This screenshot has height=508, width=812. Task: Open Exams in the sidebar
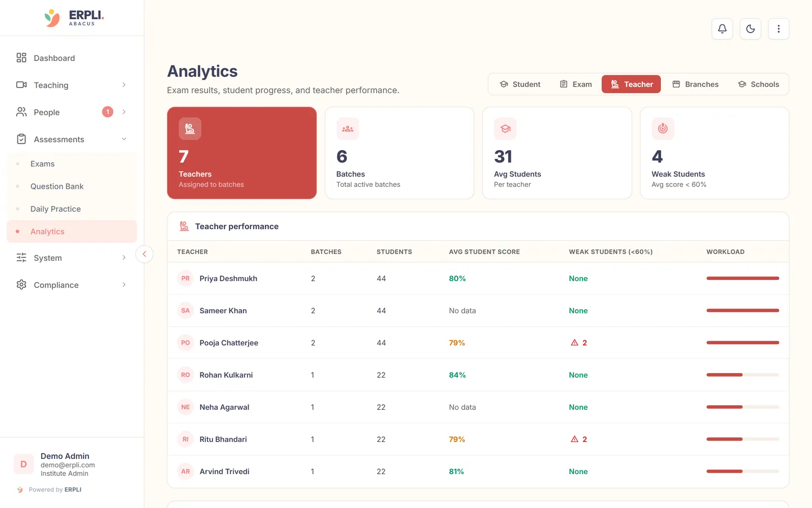(72, 164)
